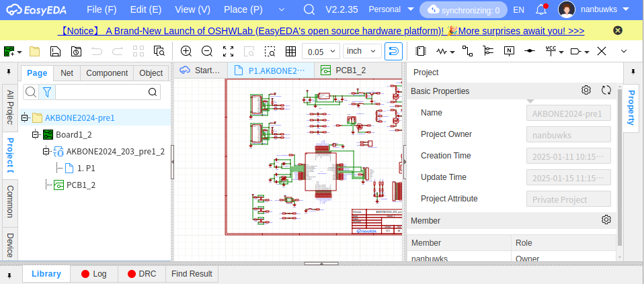Switch to the Object tab
Viewport: 644px width, 284px height.
[x=151, y=73]
